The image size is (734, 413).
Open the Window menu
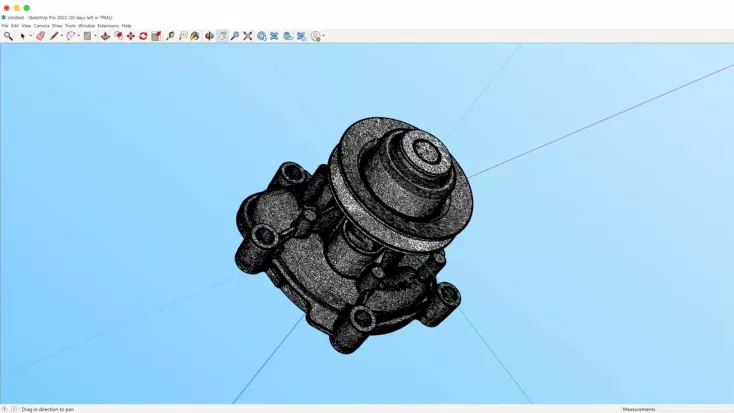pos(87,26)
